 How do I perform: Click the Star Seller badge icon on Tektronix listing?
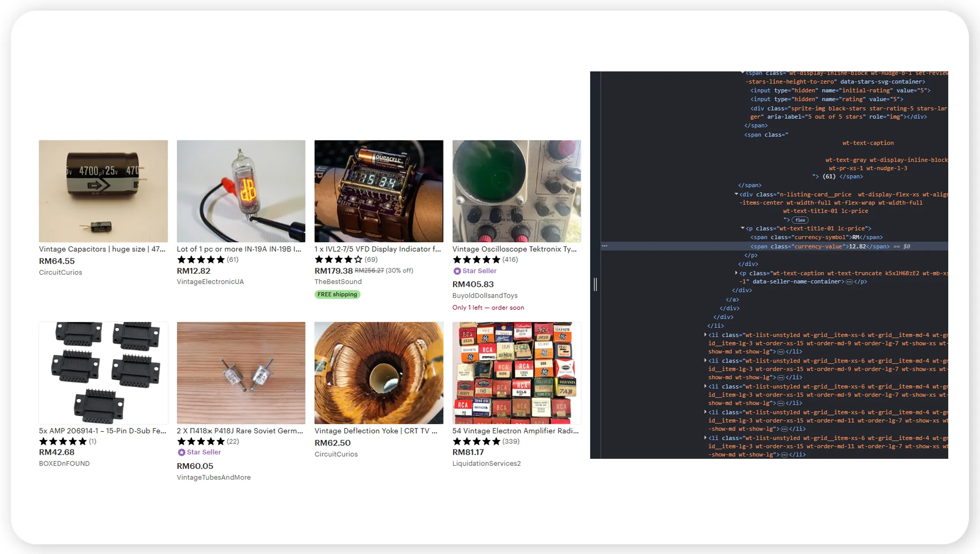click(457, 271)
